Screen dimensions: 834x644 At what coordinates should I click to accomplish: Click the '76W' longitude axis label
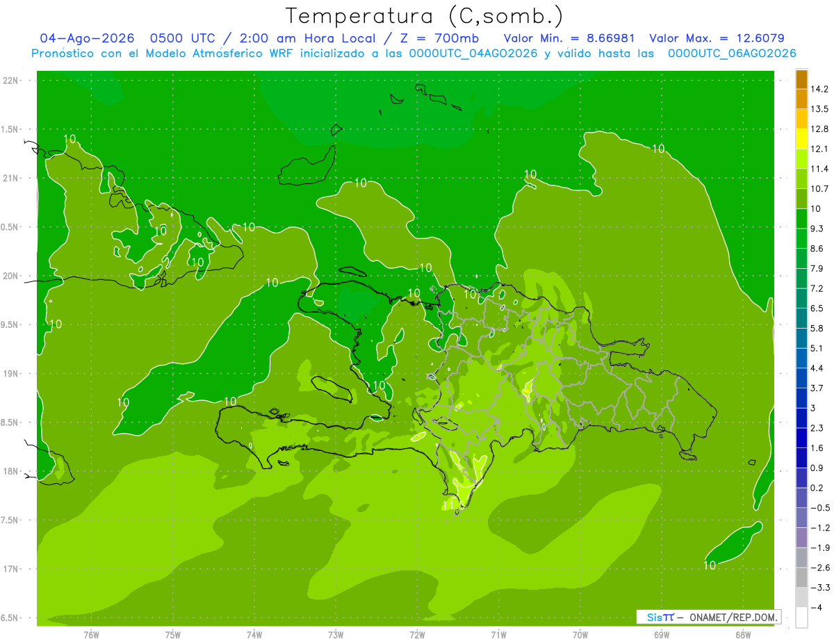pyautogui.click(x=91, y=634)
